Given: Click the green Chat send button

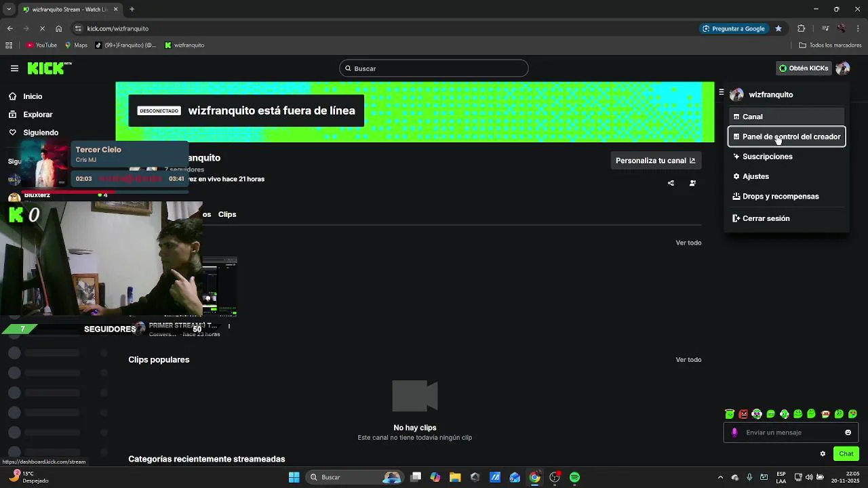Looking at the screenshot, I should [x=846, y=454].
